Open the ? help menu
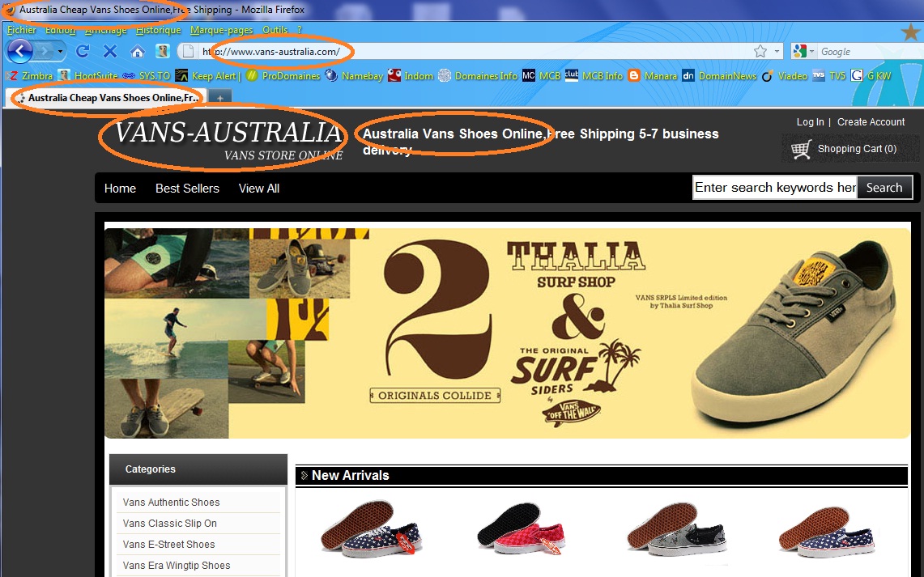 (300, 30)
